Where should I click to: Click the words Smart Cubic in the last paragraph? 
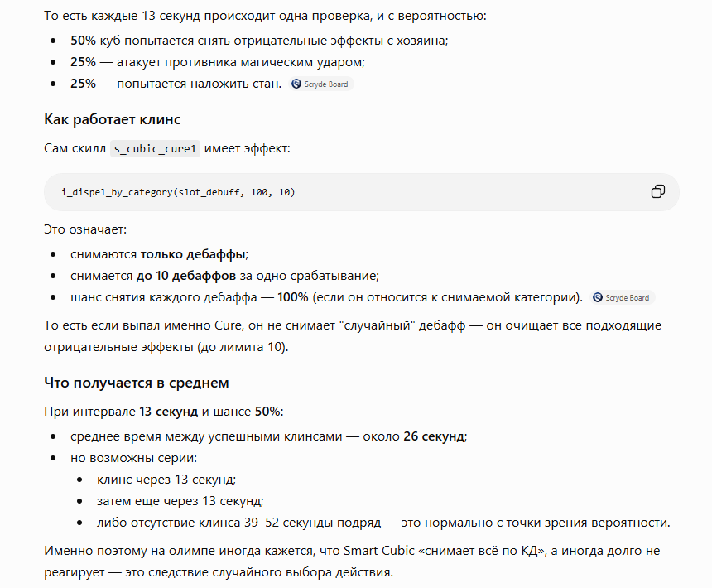[378, 551]
